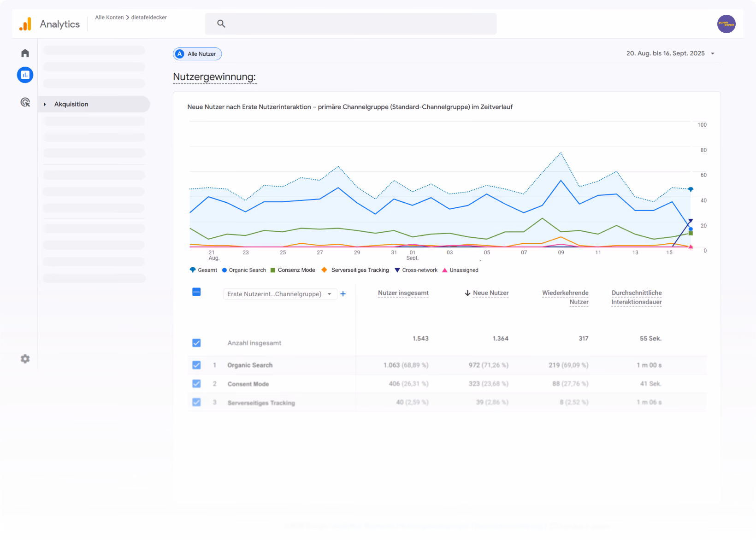Uncheck the Consent Mode row checkbox
This screenshot has width=756, height=540.
196,383
